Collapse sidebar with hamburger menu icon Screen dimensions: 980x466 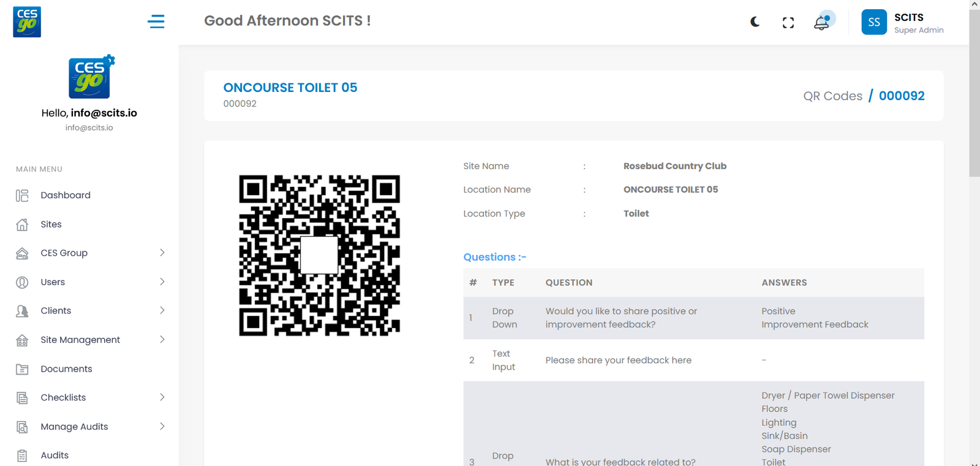[x=156, y=21]
